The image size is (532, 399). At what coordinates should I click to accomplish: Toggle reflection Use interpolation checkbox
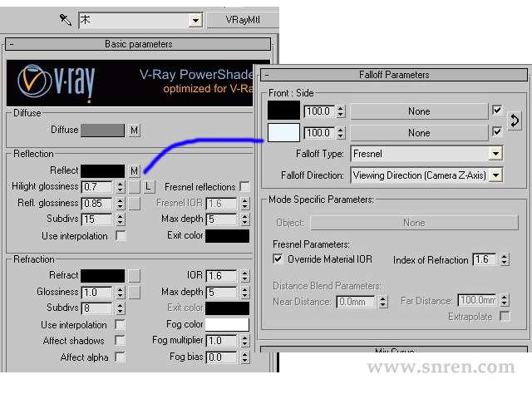tap(121, 235)
